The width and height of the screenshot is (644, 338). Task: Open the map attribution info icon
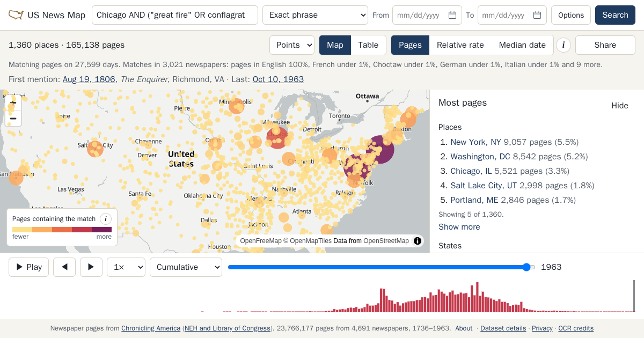(x=418, y=241)
